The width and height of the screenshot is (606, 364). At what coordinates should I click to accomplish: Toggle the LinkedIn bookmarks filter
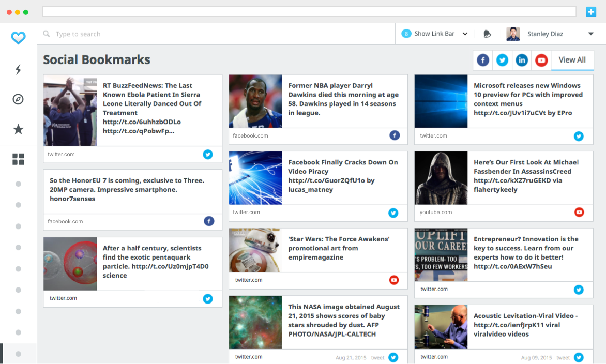point(522,60)
